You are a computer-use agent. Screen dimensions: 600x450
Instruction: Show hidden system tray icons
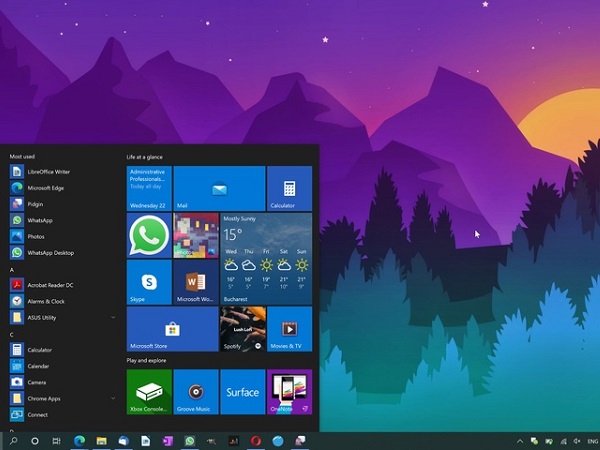[x=520, y=441]
